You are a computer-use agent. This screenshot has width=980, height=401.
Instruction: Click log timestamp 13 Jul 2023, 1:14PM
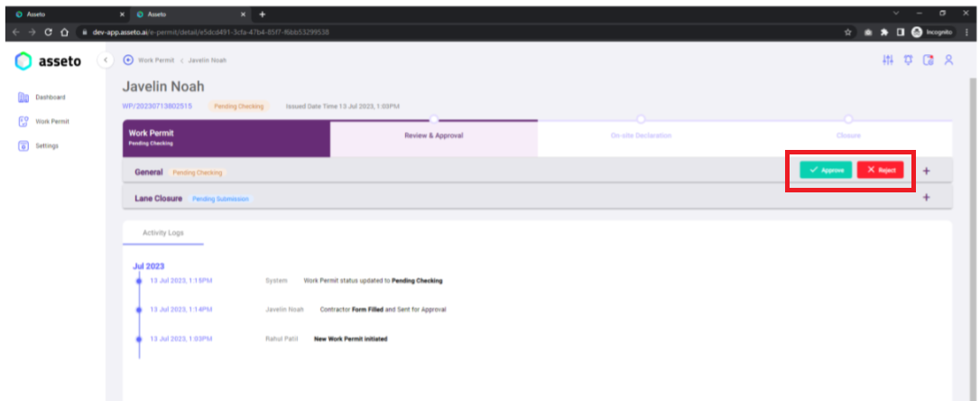coord(181,309)
